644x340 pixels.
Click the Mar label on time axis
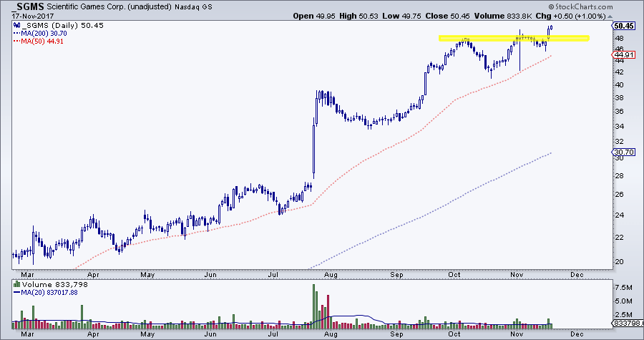pyautogui.click(x=27, y=273)
